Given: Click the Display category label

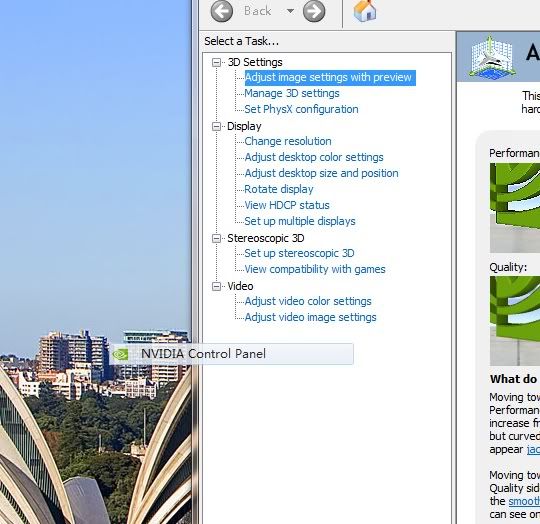Looking at the screenshot, I should (244, 126).
